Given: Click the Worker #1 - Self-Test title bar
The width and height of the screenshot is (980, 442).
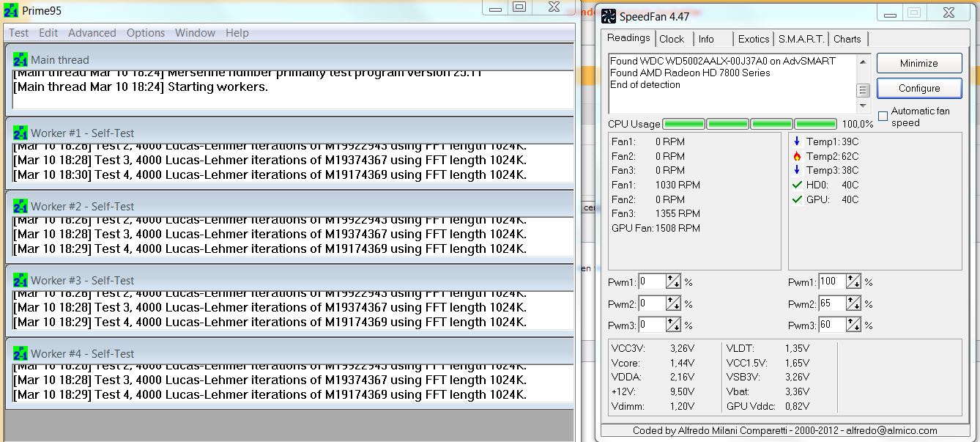Looking at the screenshot, I should pyautogui.click(x=289, y=133).
